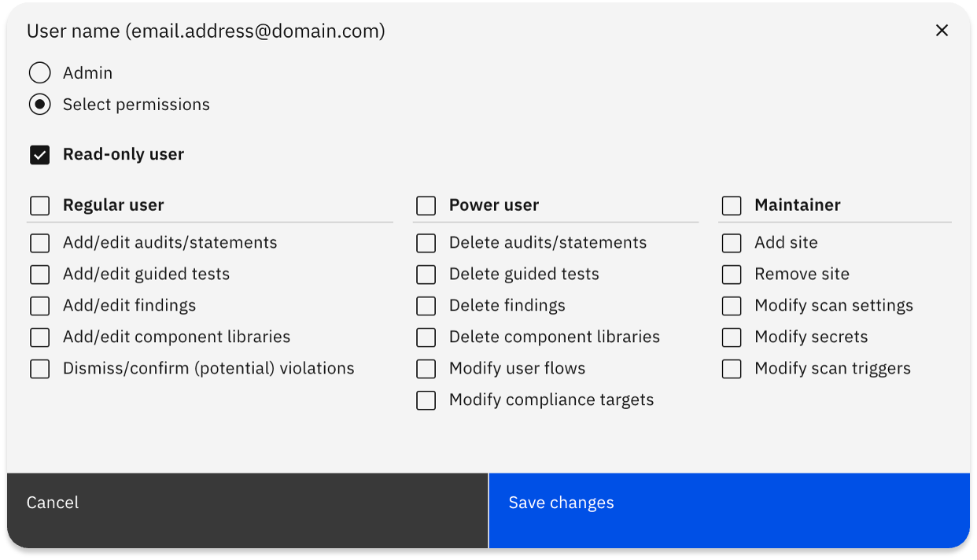Enable all Regular user permissions

(39, 205)
